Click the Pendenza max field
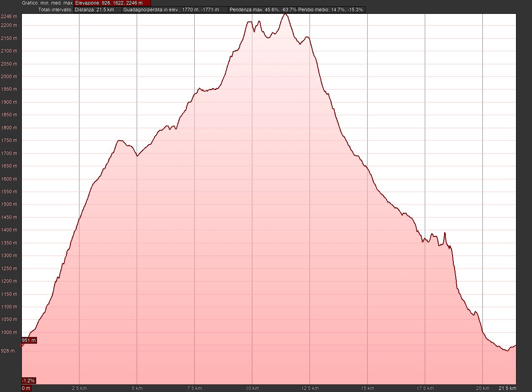The height and width of the screenshot is (392, 532). click(x=262, y=9)
